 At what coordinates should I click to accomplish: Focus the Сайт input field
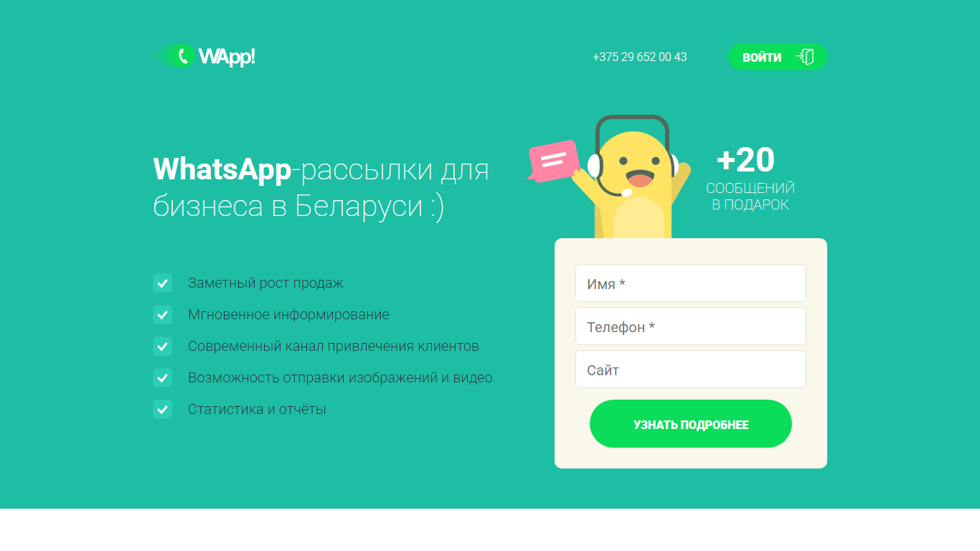point(691,369)
